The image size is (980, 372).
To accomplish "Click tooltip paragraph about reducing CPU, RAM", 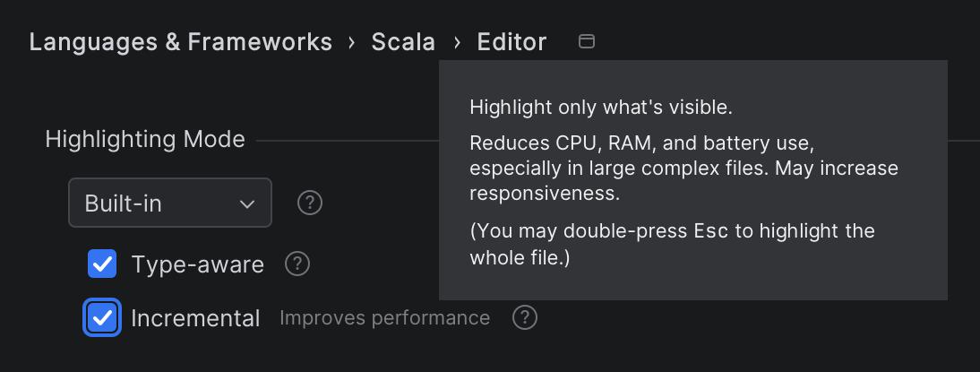I will coord(683,169).
